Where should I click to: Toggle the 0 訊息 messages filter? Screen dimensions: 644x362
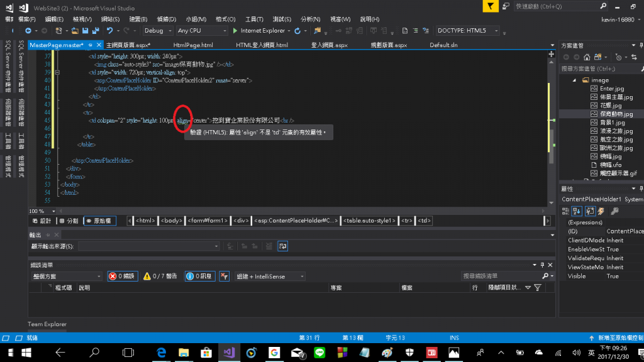[x=200, y=277]
